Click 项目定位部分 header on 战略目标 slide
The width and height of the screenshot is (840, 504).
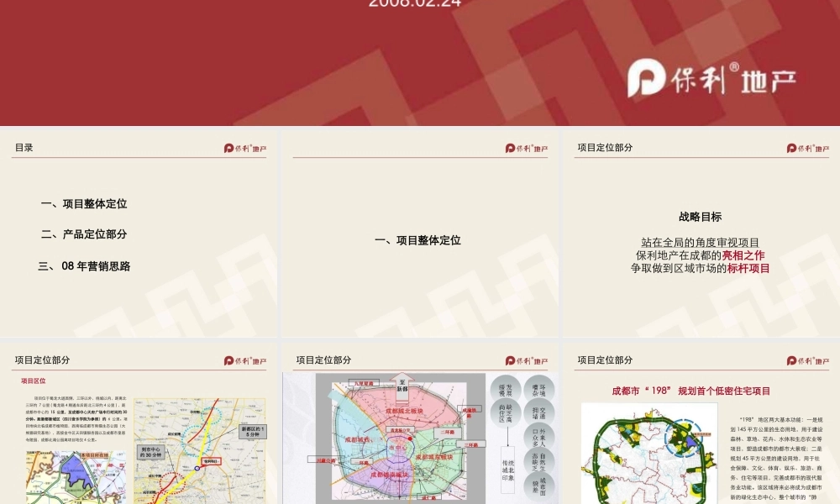click(605, 147)
